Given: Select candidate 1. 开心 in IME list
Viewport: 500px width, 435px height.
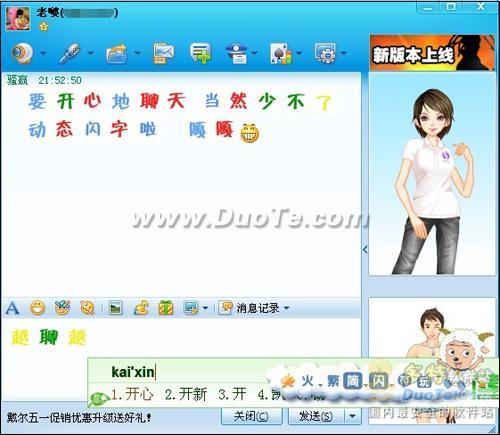Looking at the screenshot, I should coord(132,395).
